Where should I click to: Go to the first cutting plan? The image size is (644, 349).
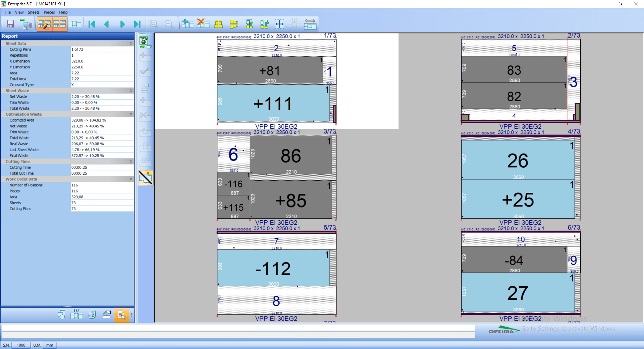(92, 24)
